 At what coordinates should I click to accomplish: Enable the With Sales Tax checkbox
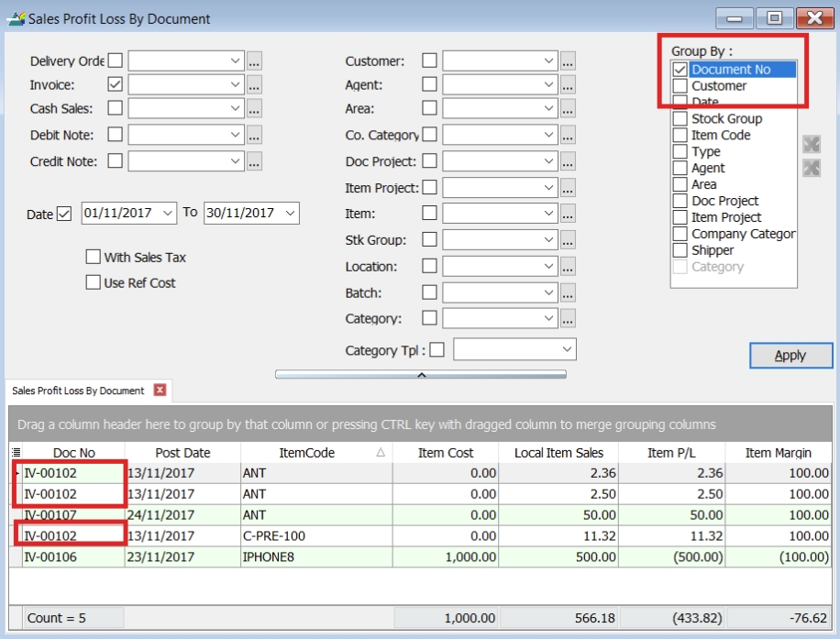coord(93,258)
